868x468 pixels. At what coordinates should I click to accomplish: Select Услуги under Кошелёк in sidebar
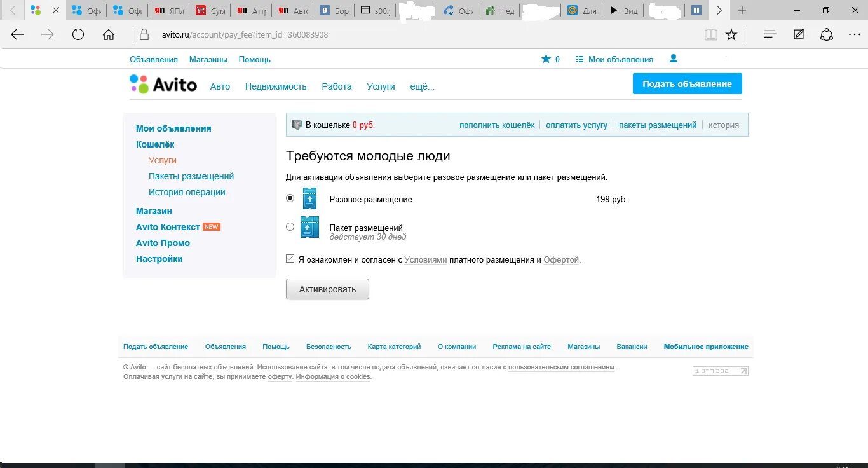click(x=163, y=160)
